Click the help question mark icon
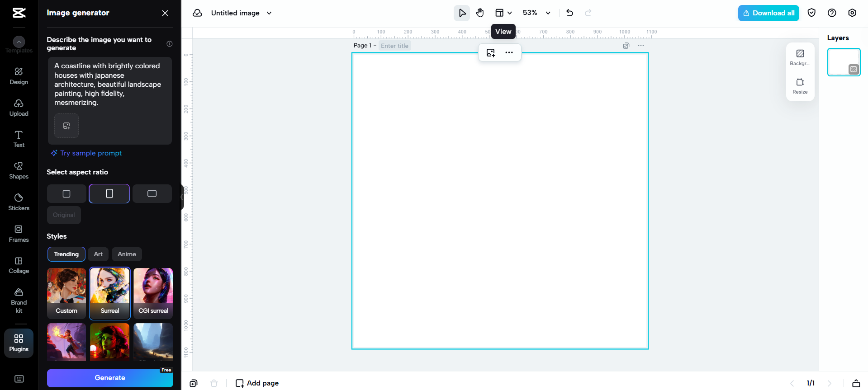 [831, 13]
